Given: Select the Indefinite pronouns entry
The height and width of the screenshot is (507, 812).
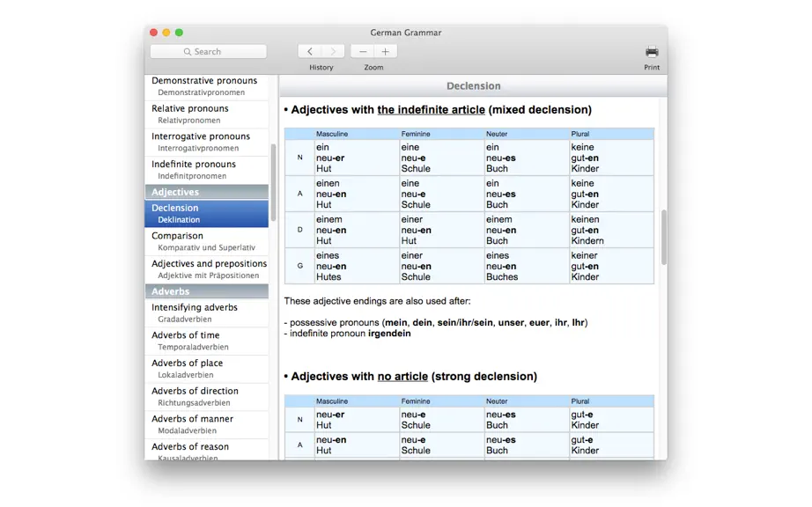Looking at the screenshot, I should 207,170.
